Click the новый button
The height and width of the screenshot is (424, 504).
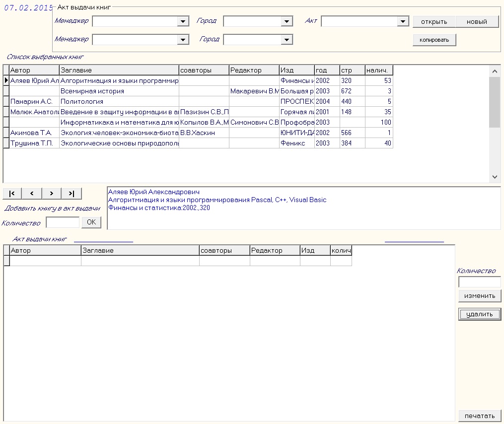(477, 22)
